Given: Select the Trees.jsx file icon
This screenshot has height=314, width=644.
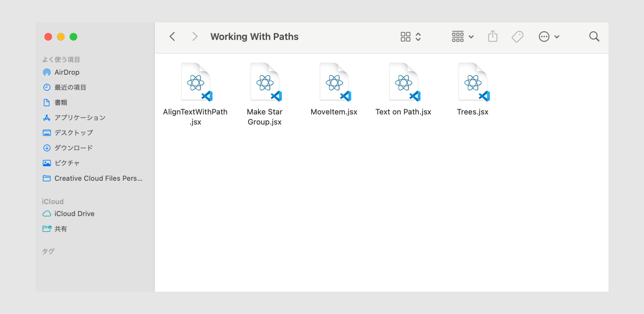Looking at the screenshot, I should [x=473, y=83].
